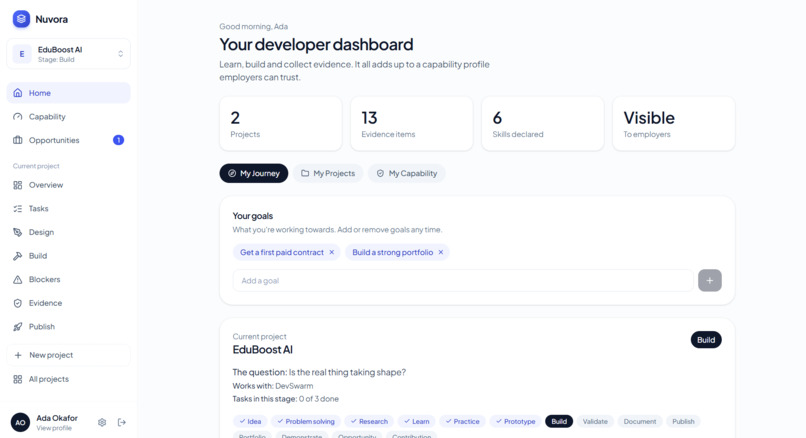Open the Tasks section

[68, 209]
